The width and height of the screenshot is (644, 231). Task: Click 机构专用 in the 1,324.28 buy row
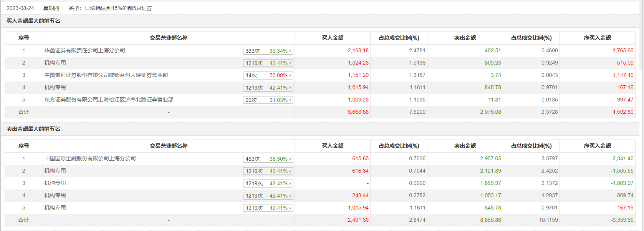click(x=55, y=63)
